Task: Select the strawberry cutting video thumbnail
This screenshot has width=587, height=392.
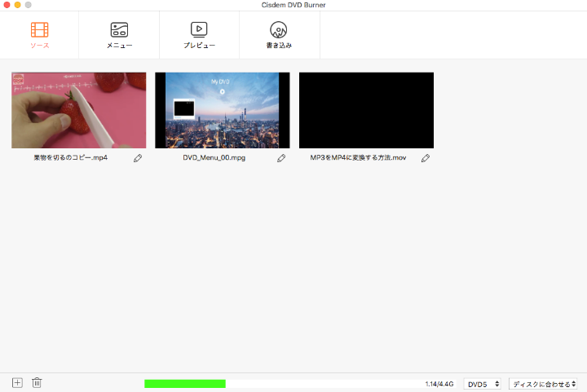Action: [x=78, y=110]
